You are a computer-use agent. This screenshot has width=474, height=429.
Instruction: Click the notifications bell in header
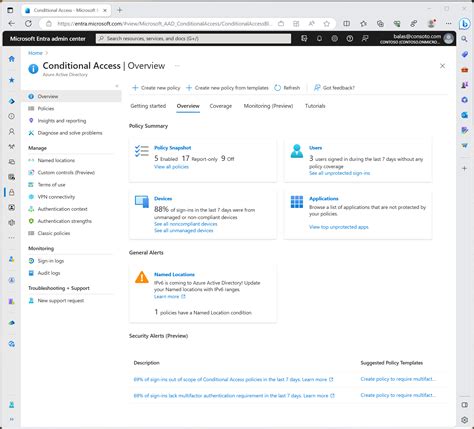[319, 39]
